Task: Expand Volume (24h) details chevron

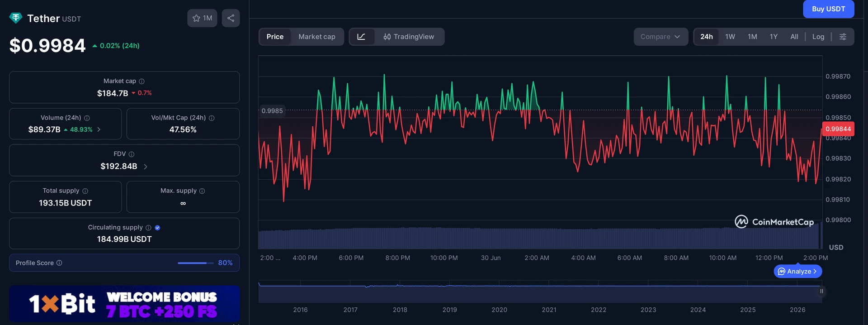Action: click(x=99, y=129)
